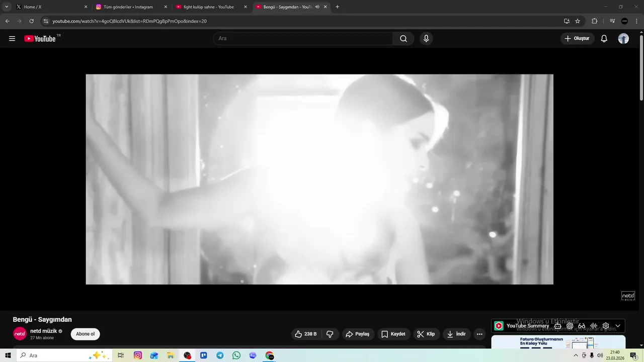Reload the page

31,21
